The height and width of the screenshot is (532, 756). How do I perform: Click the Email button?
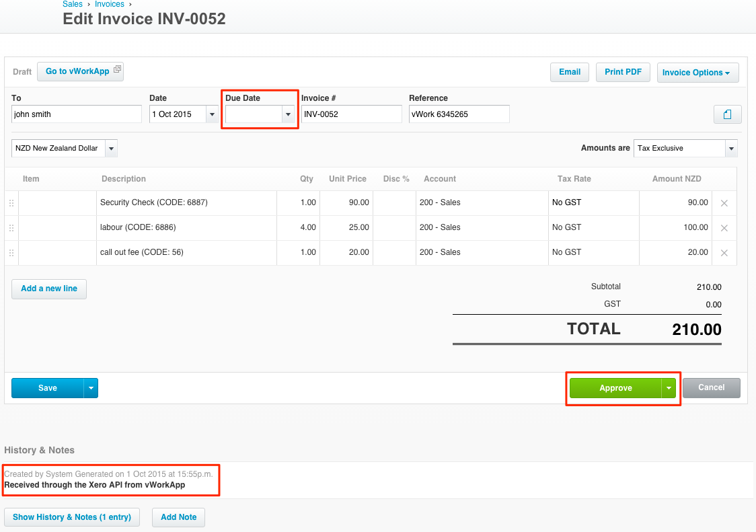click(x=569, y=72)
